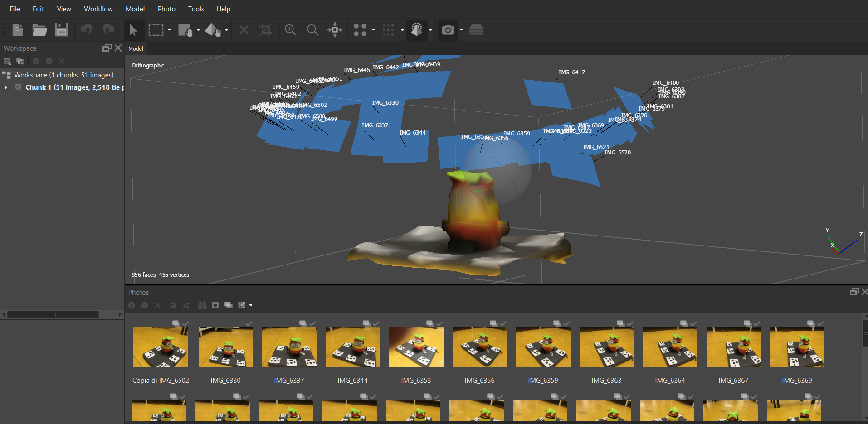Toggle Show Depth Maps in Photos toolbar
The width and height of the screenshot is (868, 424).
tap(229, 305)
